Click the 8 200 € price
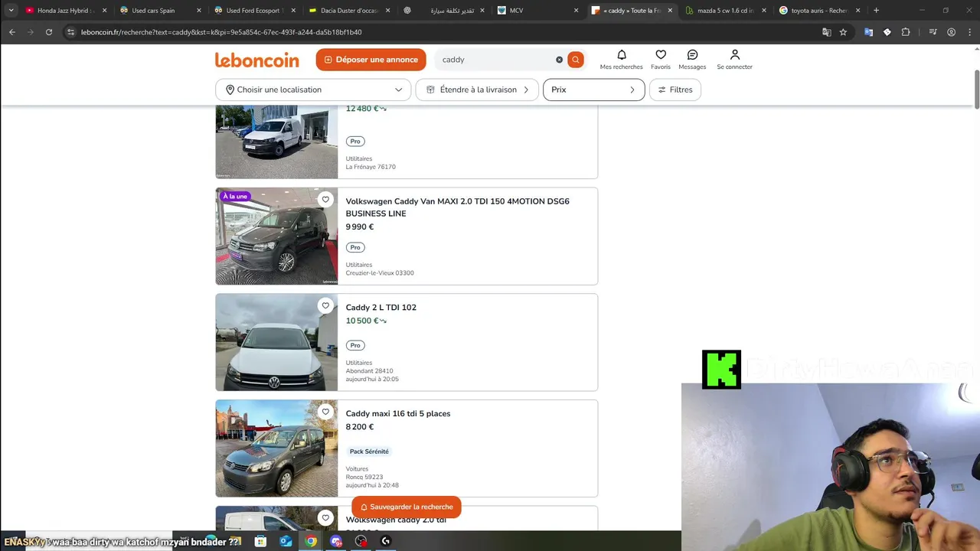 point(359,427)
